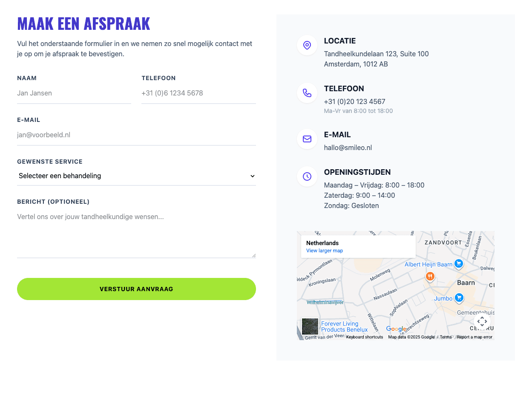Click the orange restaurant marker on map

pyautogui.click(x=430, y=277)
